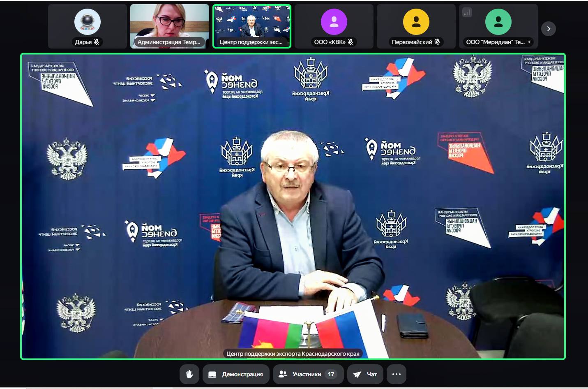The width and height of the screenshot is (588, 389).
Task: Click the signal strength icon on Меридиан tile
Action: click(x=467, y=13)
